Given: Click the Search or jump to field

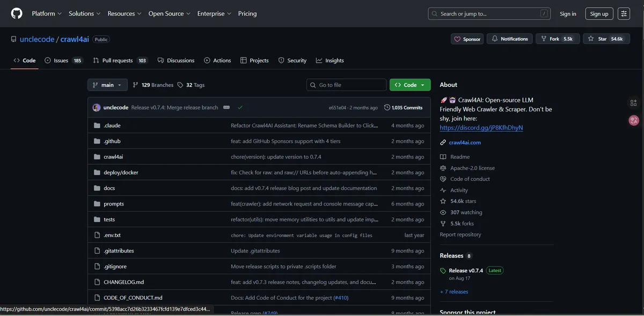Looking at the screenshot, I should click(489, 14).
